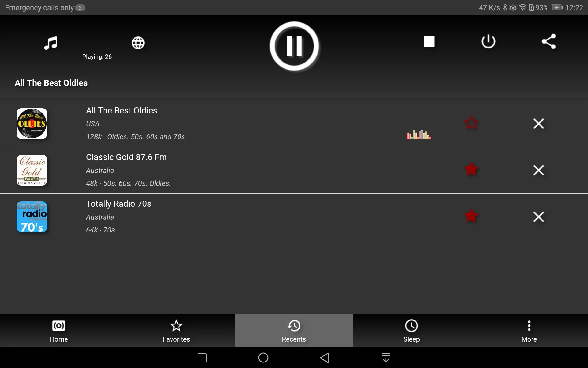The image size is (588, 368).
Task: Open the Favorites tab
Action: pyautogui.click(x=176, y=331)
